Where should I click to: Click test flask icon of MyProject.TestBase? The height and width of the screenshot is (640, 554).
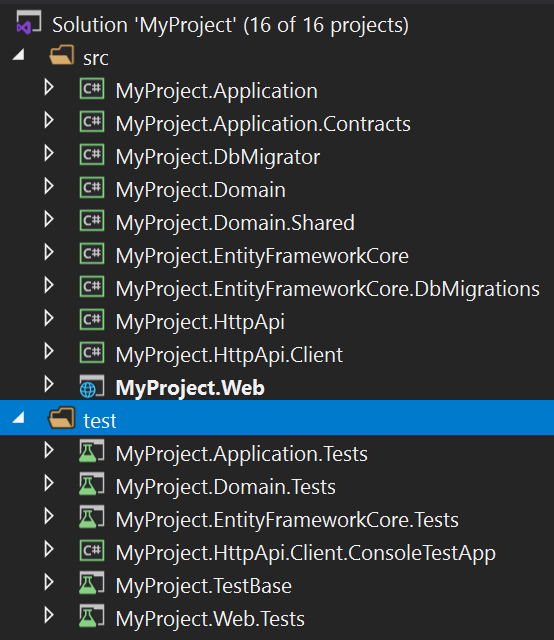(x=92, y=583)
